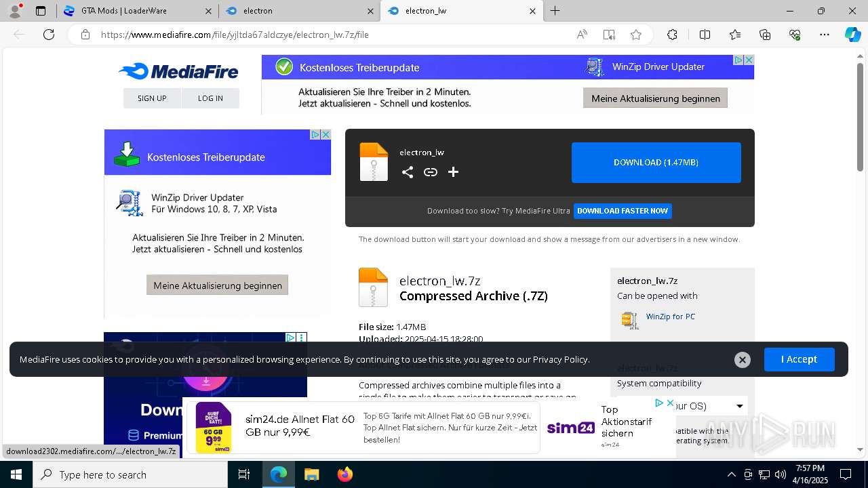Open Task View on taskbar
868x488 pixels.
(x=244, y=474)
